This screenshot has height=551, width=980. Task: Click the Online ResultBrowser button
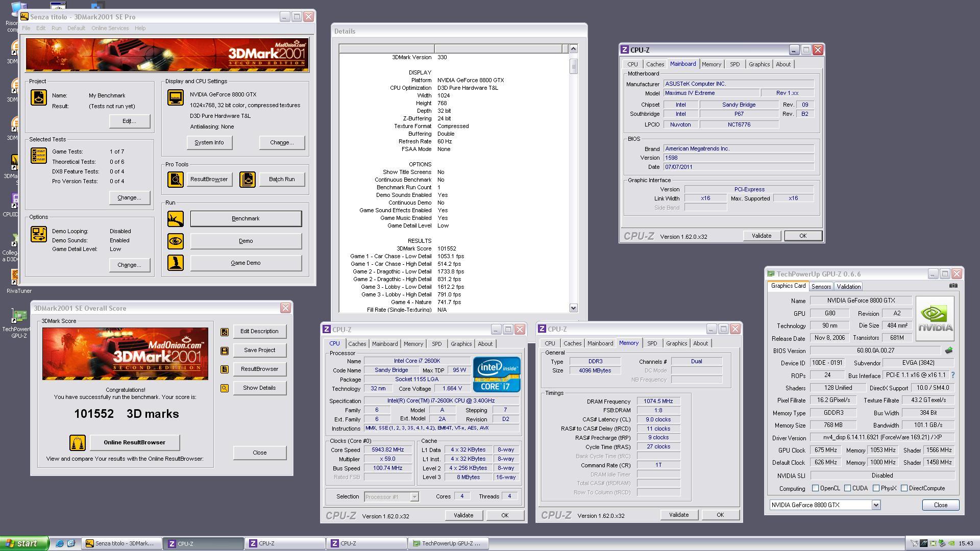pos(135,443)
